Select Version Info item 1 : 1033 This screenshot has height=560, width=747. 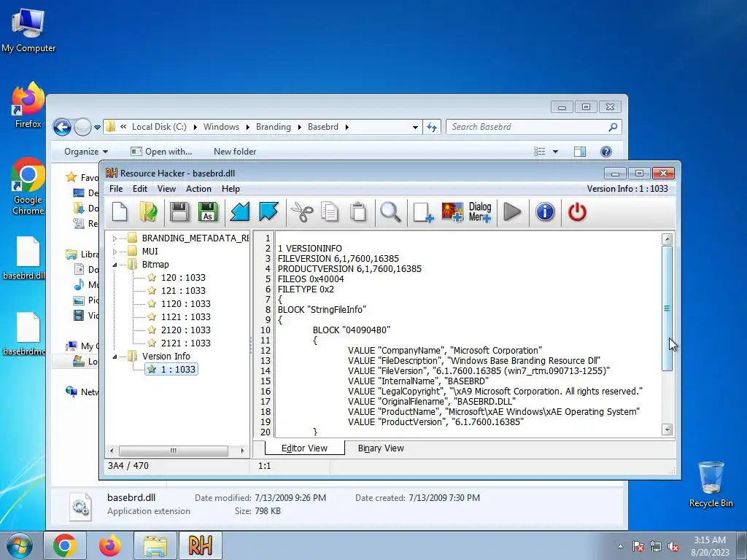pyautogui.click(x=171, y=369)
